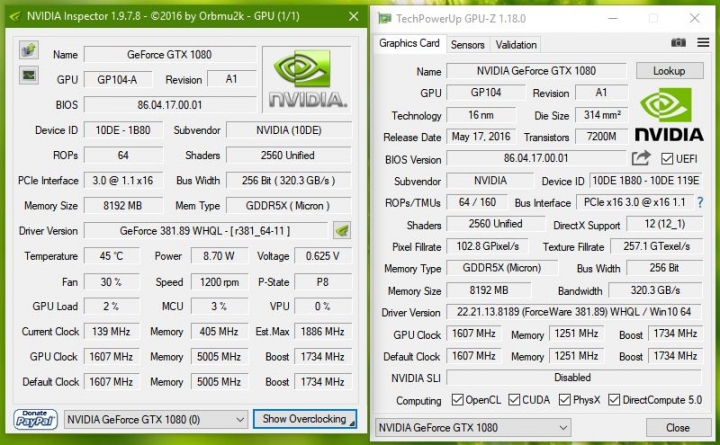The height and width of the screenshot is (445, 720).
Task: Click the PCIe Interface value 3.0 @ 1.1 x16
Action: coord(123,180)
